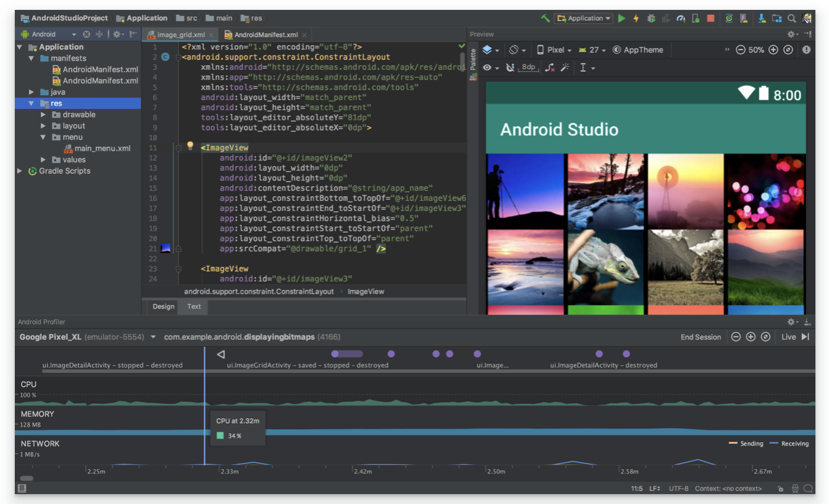Zoom in the profiler timeline
829x504 pixels.
coord(751,337)
